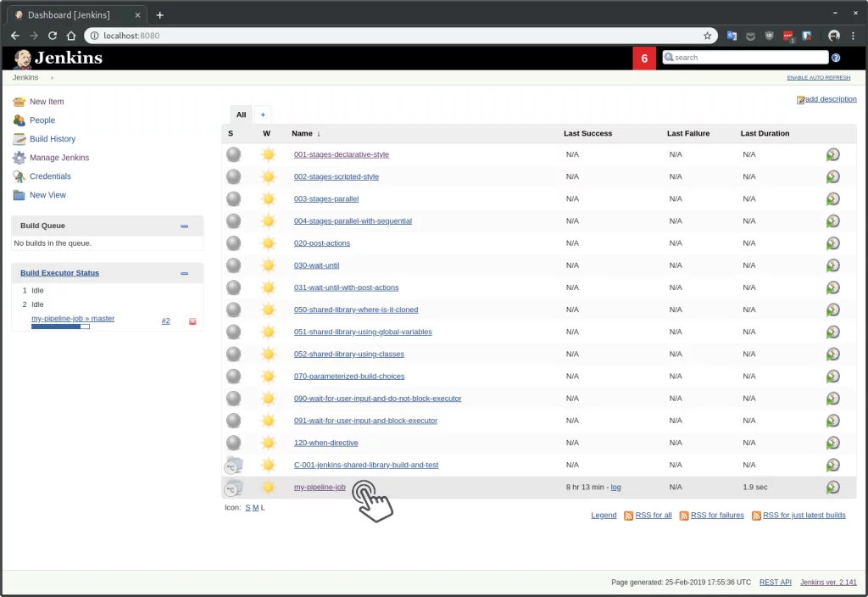Screen dimensions: 868x597
Task: Open New Item icon in sidebar
Action: [x=19, y=102]
